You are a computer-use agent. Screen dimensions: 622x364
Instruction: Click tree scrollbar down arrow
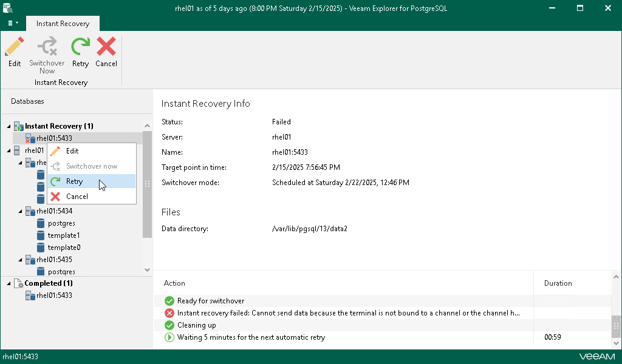(147, 270)
